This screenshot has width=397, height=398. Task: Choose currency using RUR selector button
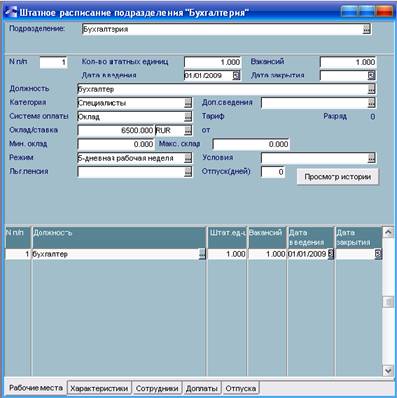188,130
